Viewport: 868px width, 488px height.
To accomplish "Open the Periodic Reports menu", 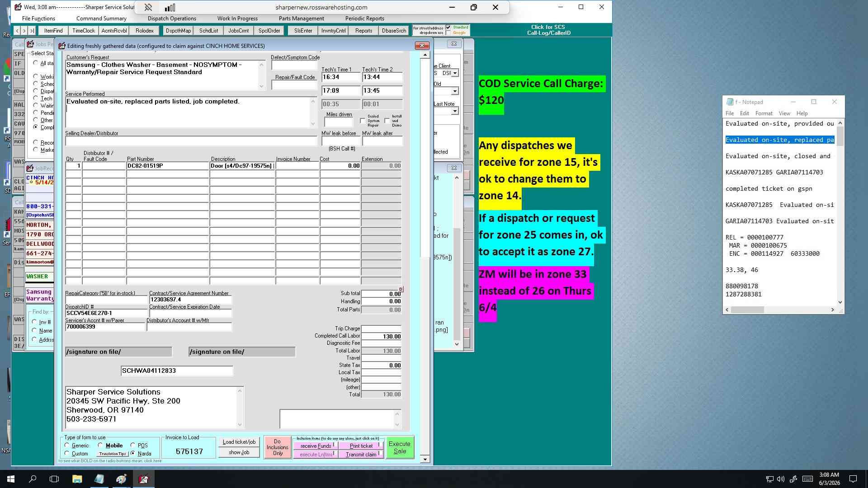I will (x=364, y=19).
